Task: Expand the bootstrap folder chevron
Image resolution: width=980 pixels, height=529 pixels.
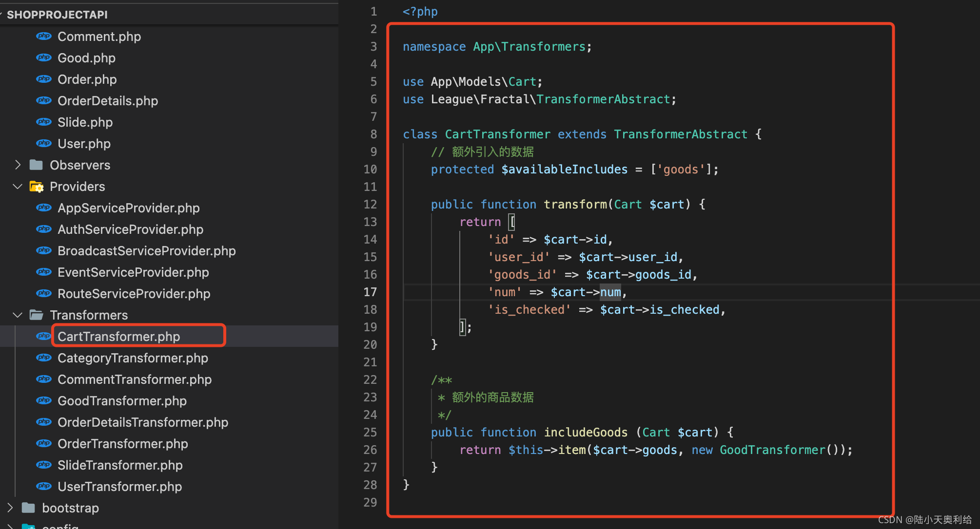Action: tap(10, 508)
